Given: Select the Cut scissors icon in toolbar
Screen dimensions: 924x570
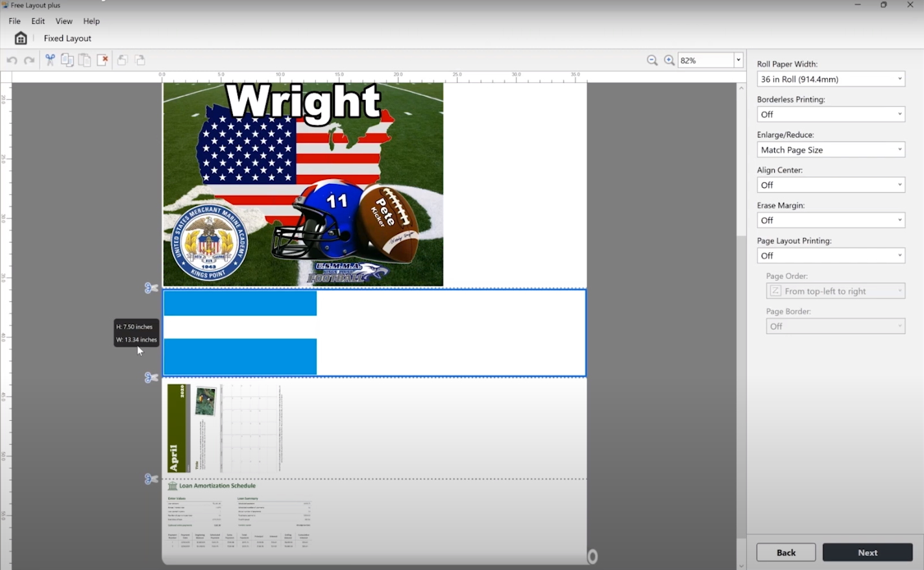Looking at the screenshot, I should pyautogui.click(x=50, y=60).
